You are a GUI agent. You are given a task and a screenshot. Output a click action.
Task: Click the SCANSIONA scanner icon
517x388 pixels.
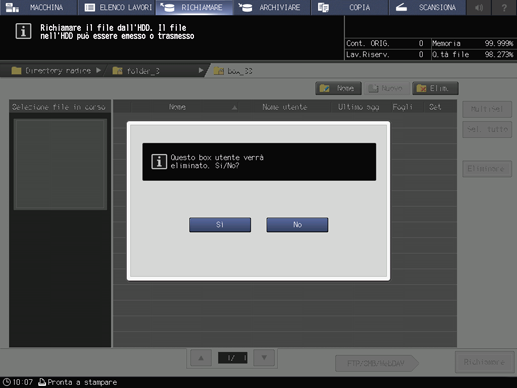point(401,7)
